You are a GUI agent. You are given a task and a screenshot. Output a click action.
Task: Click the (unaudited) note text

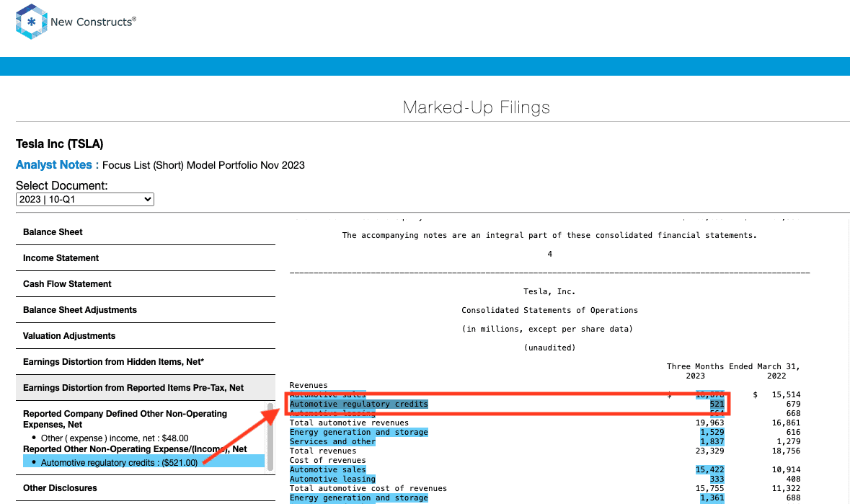[549, 348]
